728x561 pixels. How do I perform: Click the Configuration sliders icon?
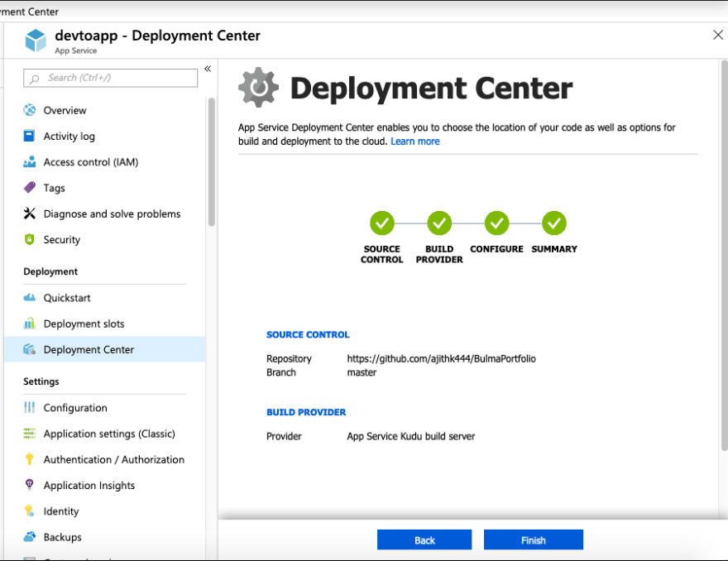tap(29, 407)
